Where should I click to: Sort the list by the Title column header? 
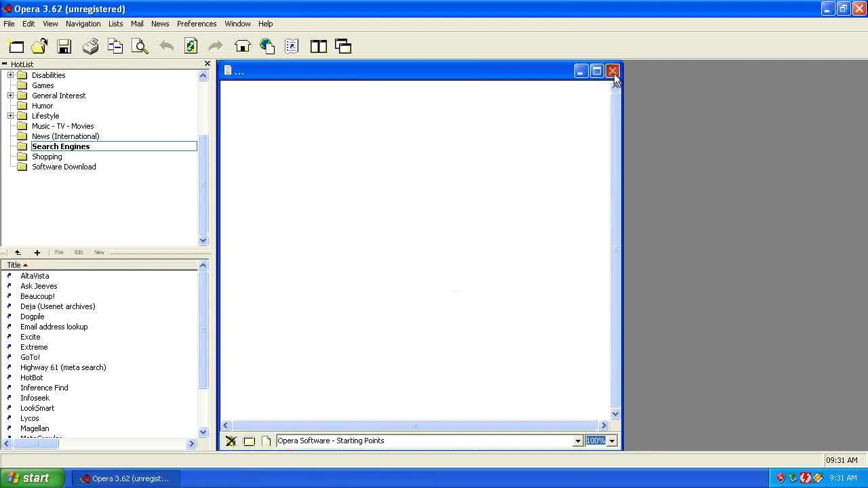(x=99, y=265)
